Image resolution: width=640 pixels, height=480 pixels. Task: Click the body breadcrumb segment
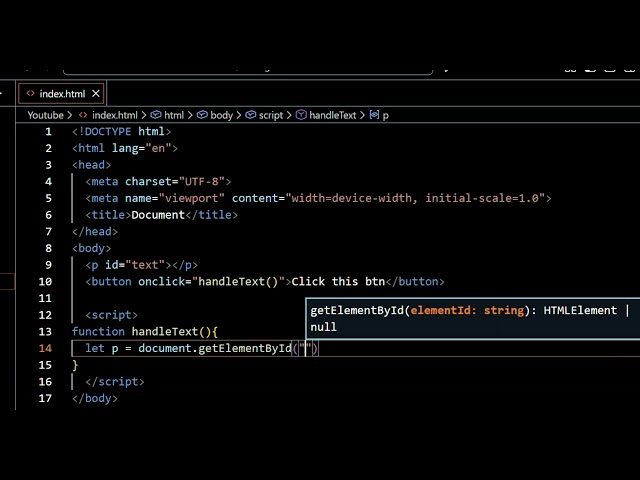coord(221,116)
